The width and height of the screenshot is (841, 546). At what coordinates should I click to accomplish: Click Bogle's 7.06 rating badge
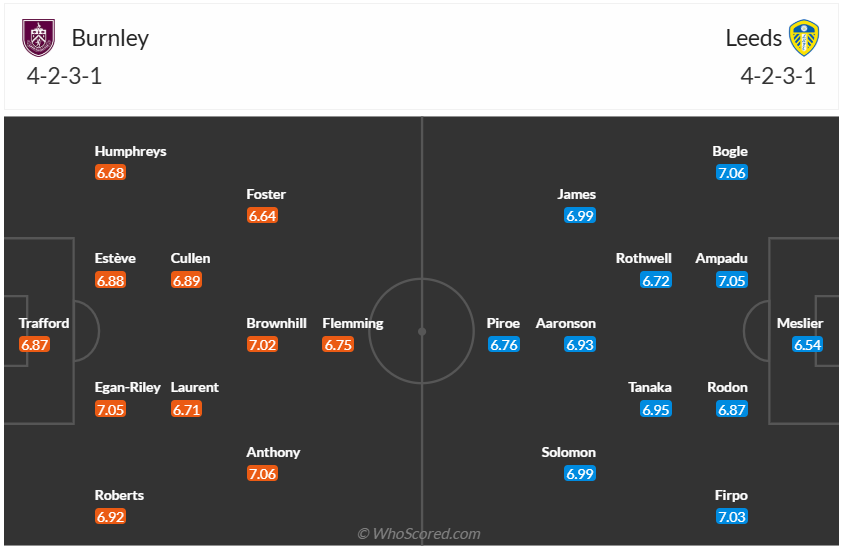(x=732, y=173)
